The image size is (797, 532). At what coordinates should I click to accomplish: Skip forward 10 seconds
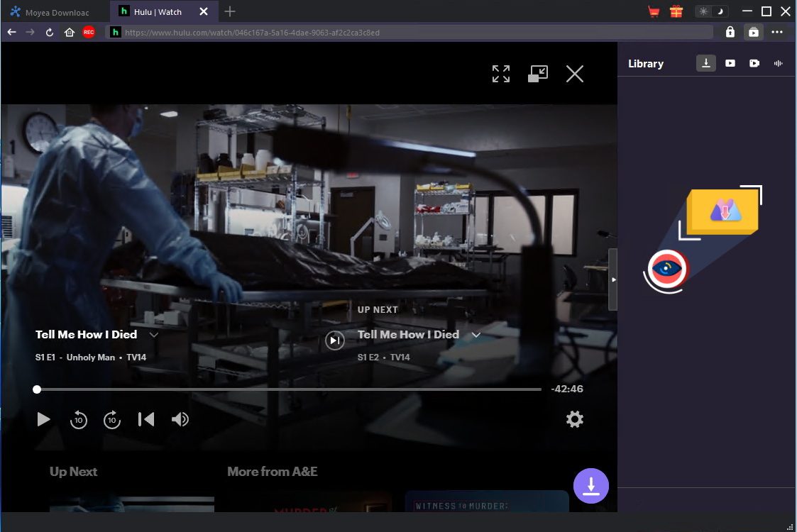tap(112, 419)
